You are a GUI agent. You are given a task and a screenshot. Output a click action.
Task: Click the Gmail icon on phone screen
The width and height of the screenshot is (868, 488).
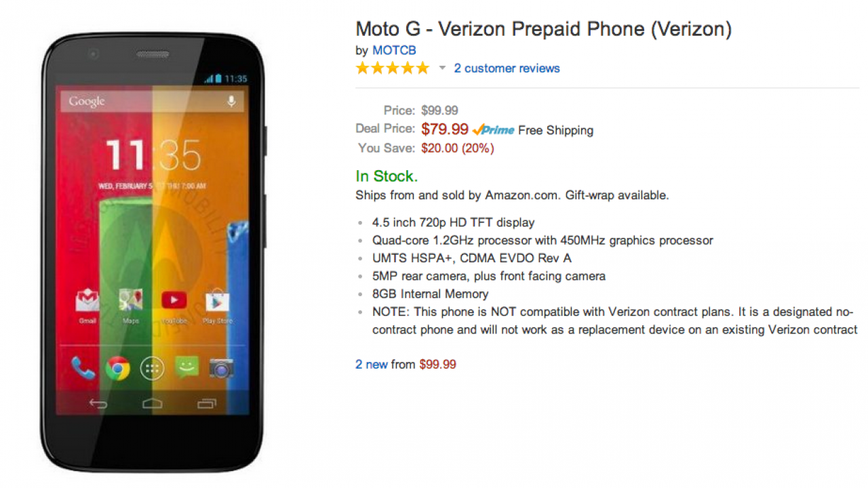pos(87,300)
